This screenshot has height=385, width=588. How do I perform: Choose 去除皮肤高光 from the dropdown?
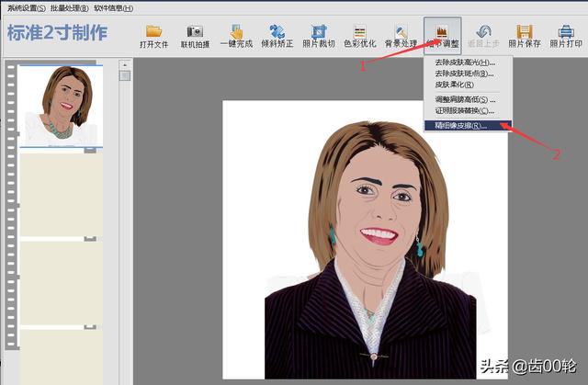pos(464,62)
